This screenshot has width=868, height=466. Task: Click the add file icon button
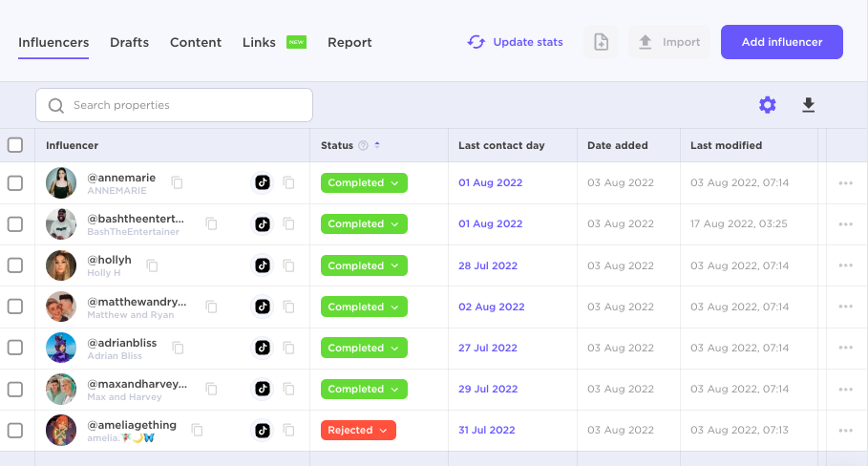click(x=601, y=42)
